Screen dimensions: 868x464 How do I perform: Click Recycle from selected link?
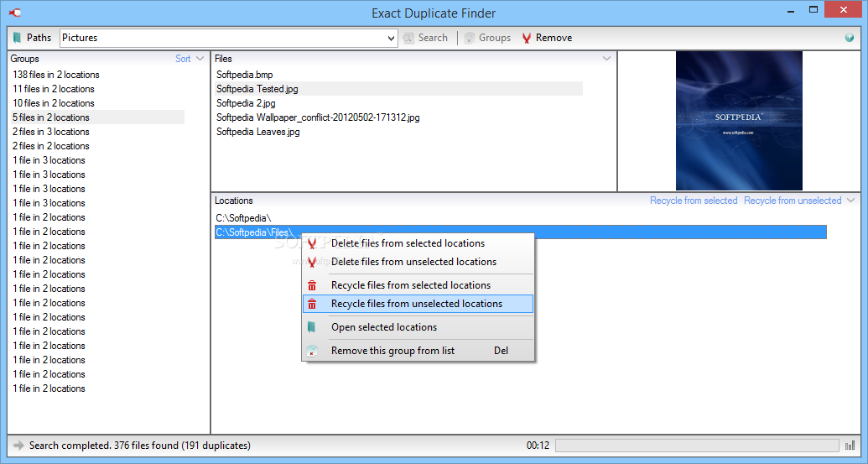(694, 201)
